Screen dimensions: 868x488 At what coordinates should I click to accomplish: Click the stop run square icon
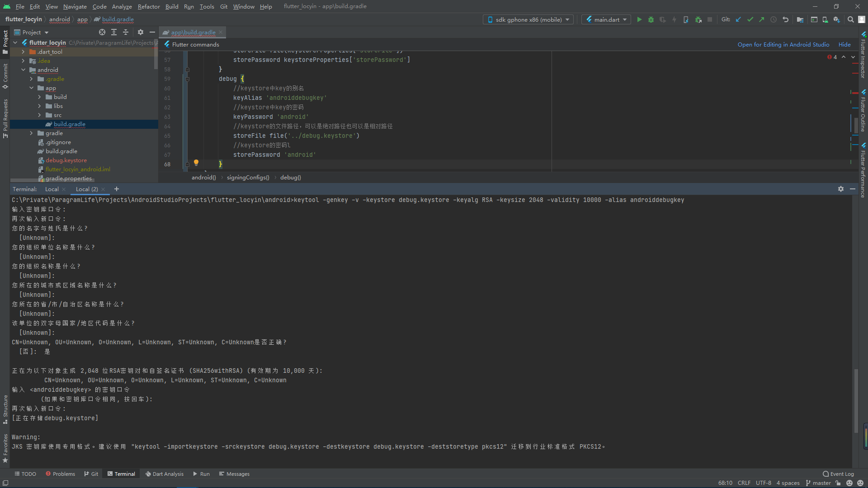click(710, 19)
